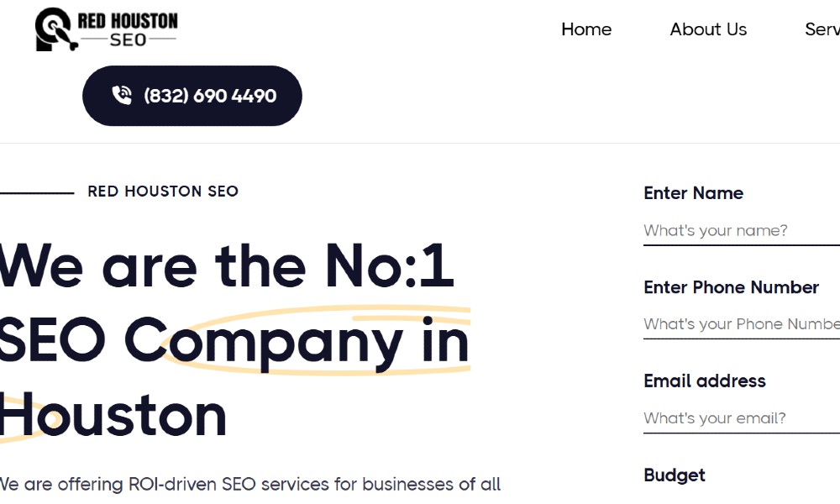Go to the About Us page

[708, 29]
